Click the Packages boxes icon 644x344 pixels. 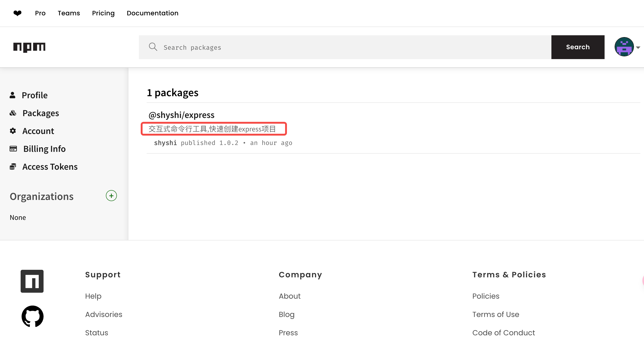(13, 113)
